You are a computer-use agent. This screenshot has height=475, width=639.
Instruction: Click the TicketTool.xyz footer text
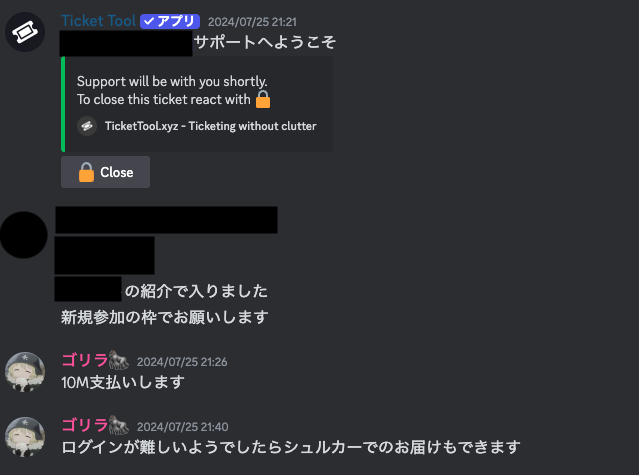210,126
